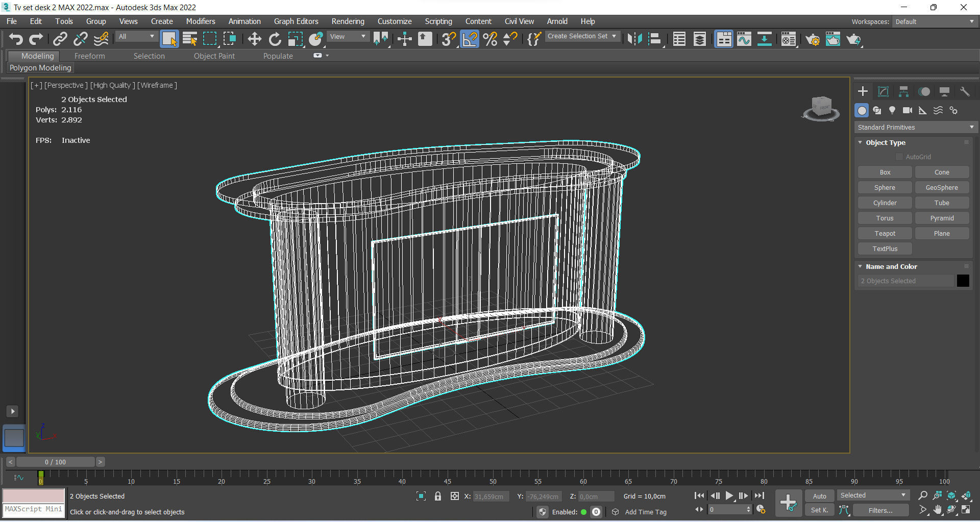Open the Scene Explorer toggle
Viewport: 980px width, 522px height.
[679, 39]
